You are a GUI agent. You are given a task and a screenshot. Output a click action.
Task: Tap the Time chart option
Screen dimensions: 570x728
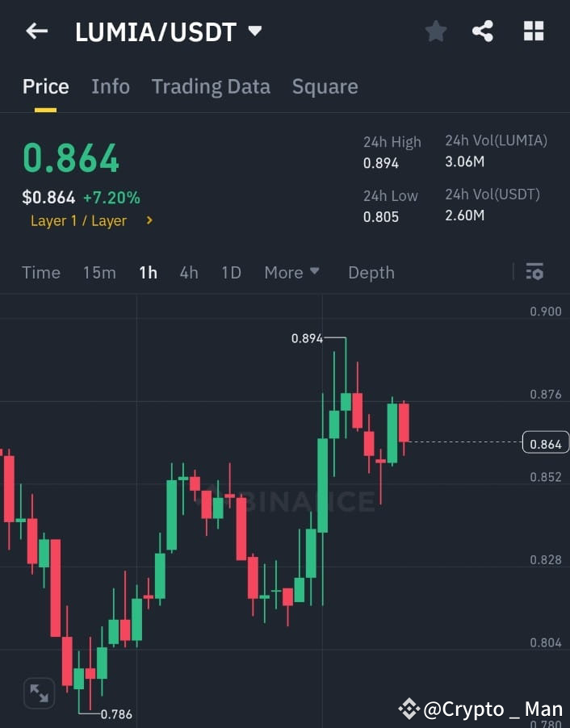pyautogui.click(x=40, y=273)
